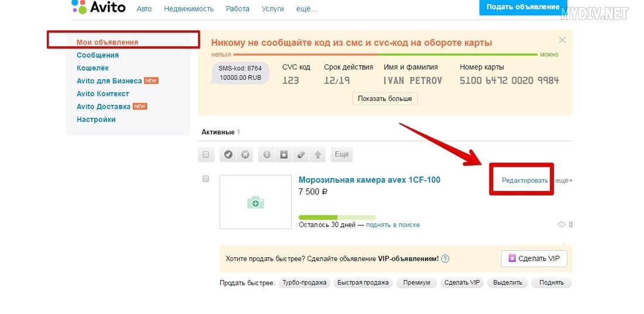
Task: Click the SMS-kod 8764 speech bubble
Action: [241, 73]
